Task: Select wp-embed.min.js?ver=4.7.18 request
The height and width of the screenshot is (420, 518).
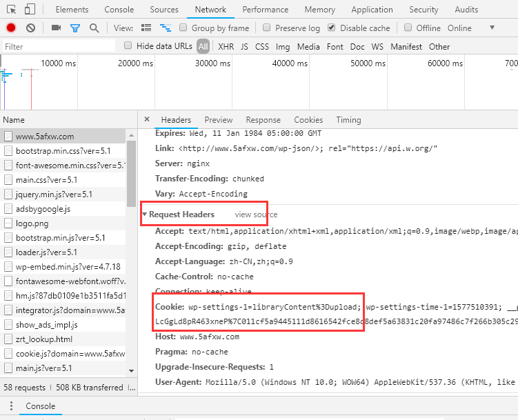Action: pos(63,266)
